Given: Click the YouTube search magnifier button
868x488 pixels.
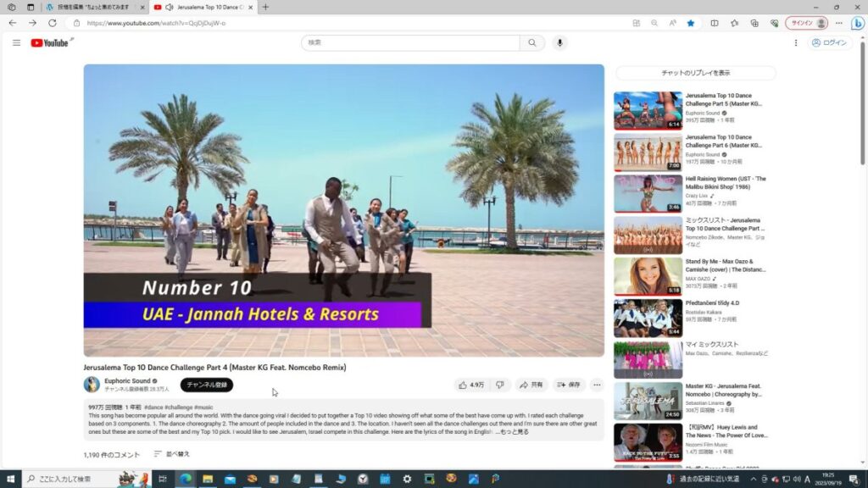Looking at the screenshot, I should 532,42.
